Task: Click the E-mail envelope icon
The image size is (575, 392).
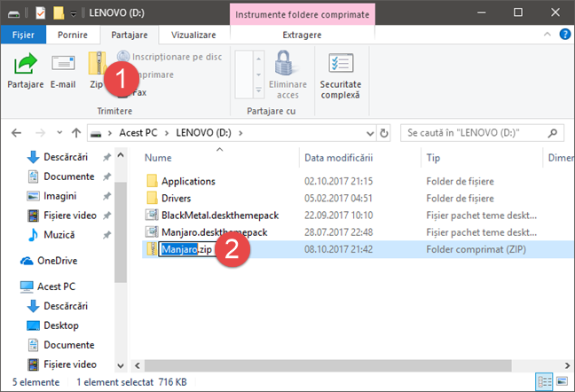Action: 63,63
